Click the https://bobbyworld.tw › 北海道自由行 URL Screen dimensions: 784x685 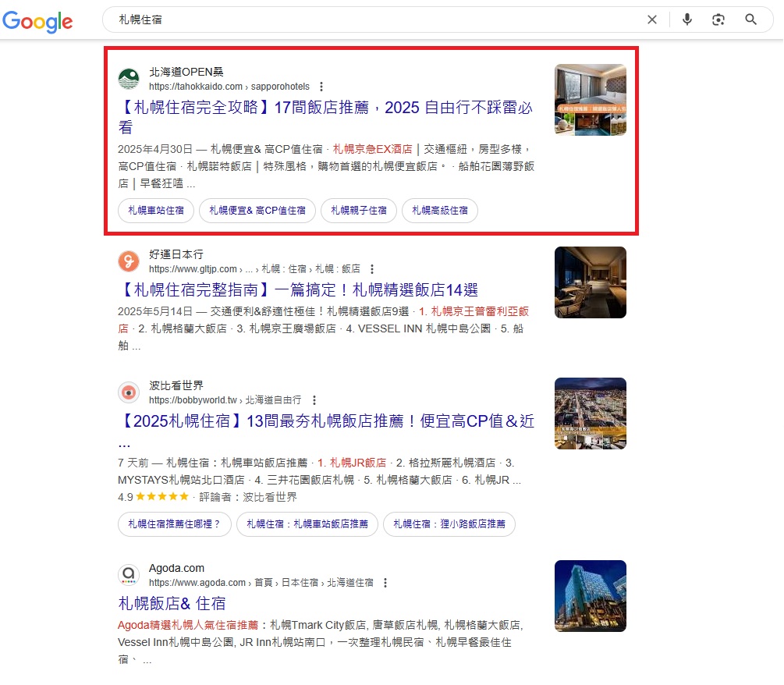click(225, 400)
